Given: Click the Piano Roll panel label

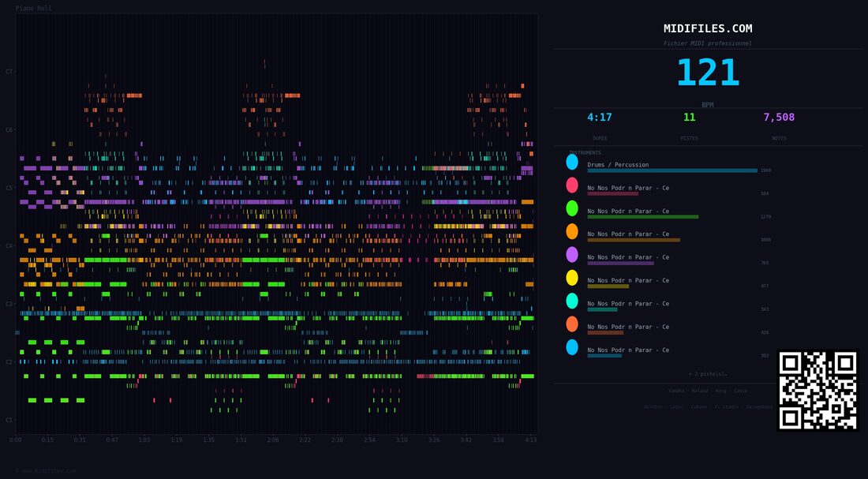Looking at the screenshot, I should coord(34,9).
